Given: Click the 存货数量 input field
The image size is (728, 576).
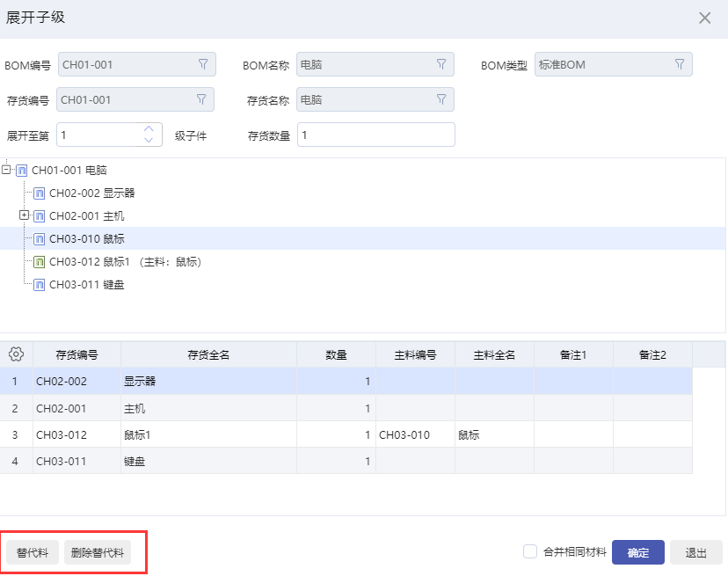Looking at the screenshot, I should point(376,135).
